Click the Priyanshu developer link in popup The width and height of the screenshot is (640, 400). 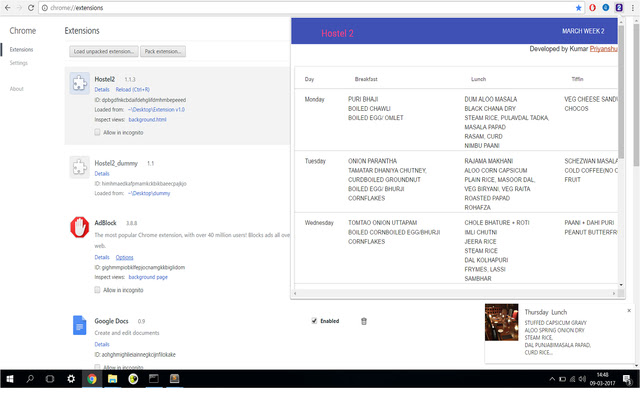pos(603,49)
